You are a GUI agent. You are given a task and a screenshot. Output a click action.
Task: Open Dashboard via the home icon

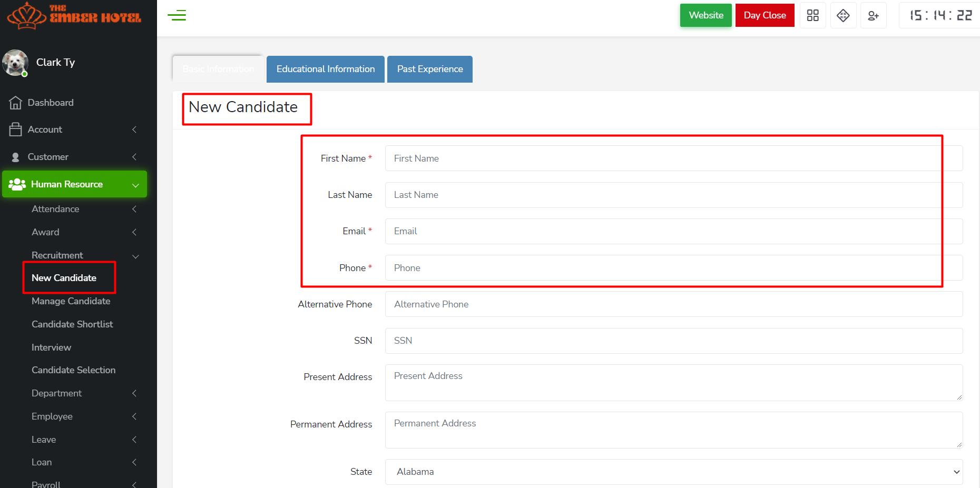point(15,103)
